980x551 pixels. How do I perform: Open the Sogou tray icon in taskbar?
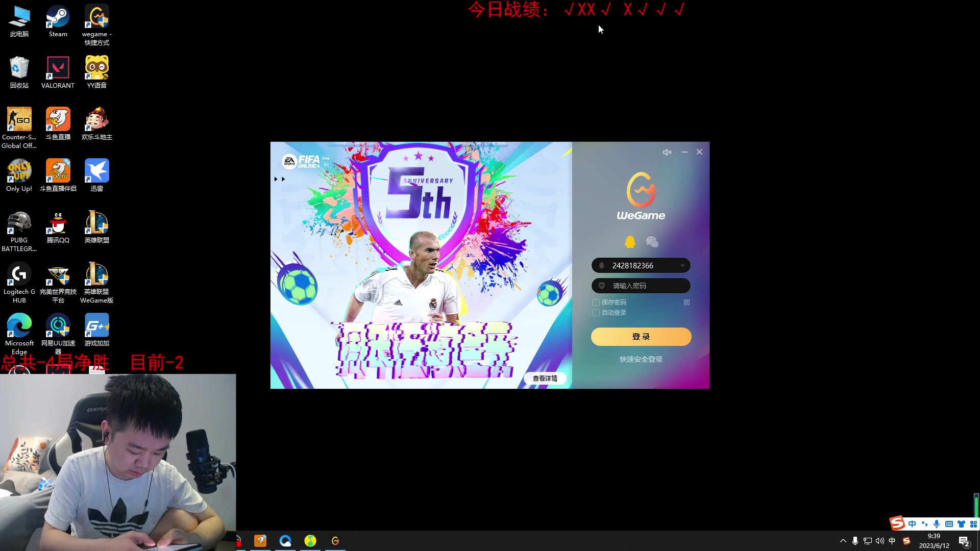coord(906,541)
